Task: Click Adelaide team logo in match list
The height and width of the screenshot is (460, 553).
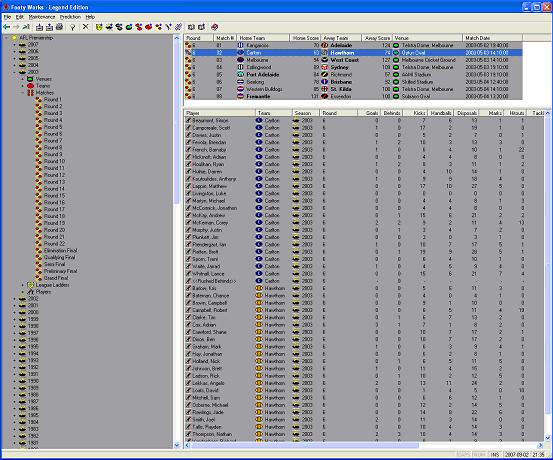Action: coord(324,46)
